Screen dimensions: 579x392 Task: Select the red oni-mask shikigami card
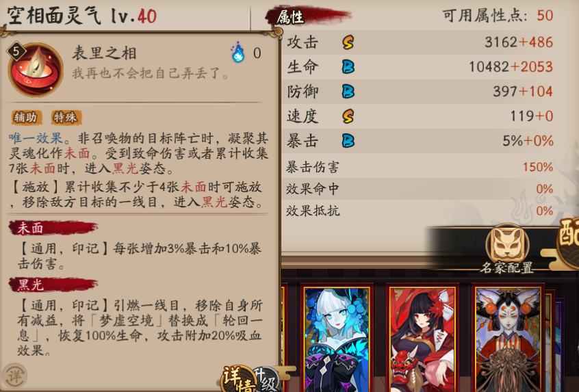422,339
